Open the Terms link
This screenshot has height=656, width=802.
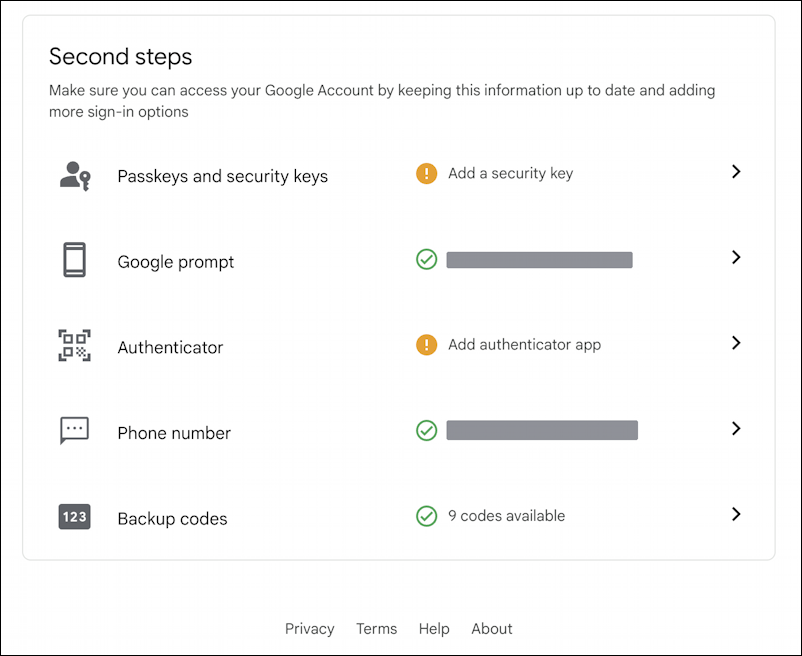pos(377,629)
